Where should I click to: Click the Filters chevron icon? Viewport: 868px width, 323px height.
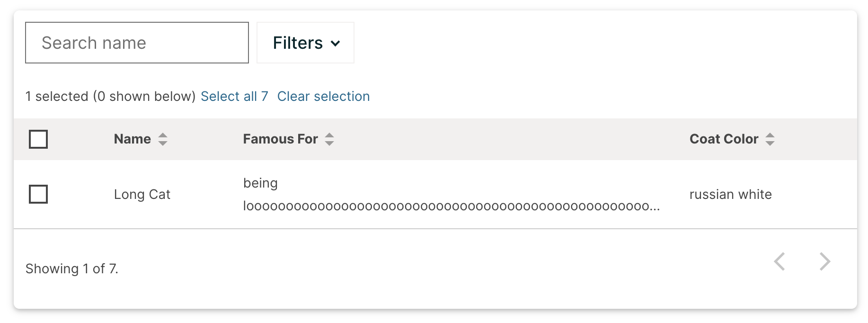point(336,43)
